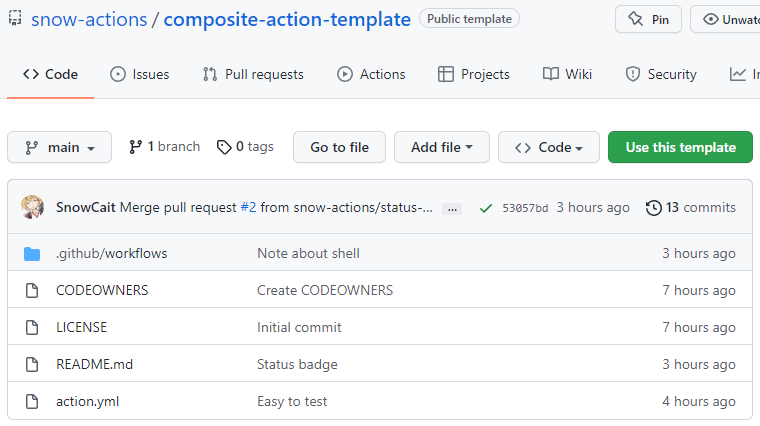Expand the main branch selector dropdown
This screenshot has height=426, width=760.
click(x=60, y=147)
